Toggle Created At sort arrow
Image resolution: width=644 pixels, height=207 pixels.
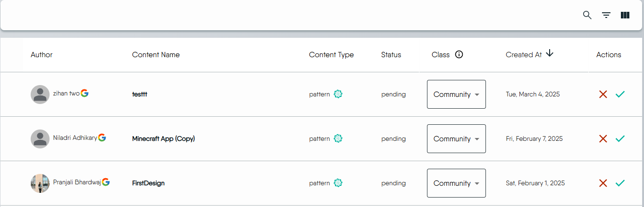pos(550,54)
